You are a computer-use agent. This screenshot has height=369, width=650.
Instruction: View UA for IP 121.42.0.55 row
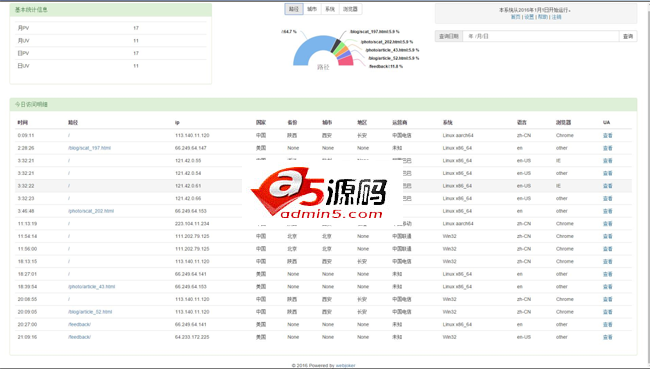pos(608,160)
